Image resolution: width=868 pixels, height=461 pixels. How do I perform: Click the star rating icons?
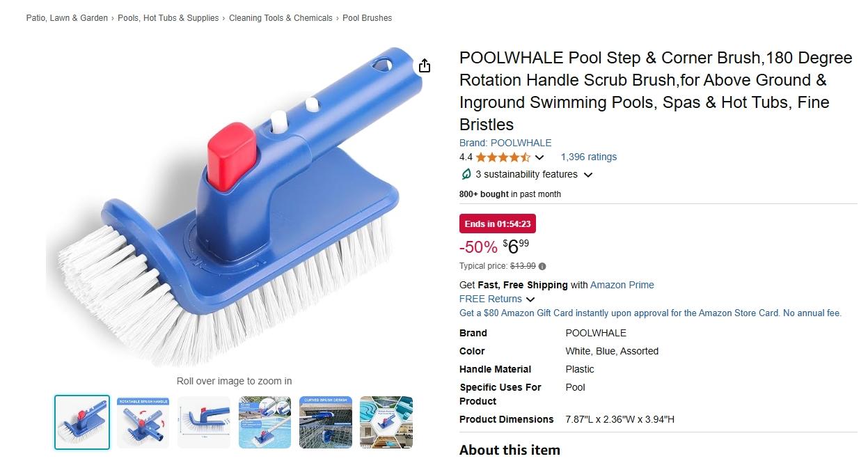(x=503, y=157)
